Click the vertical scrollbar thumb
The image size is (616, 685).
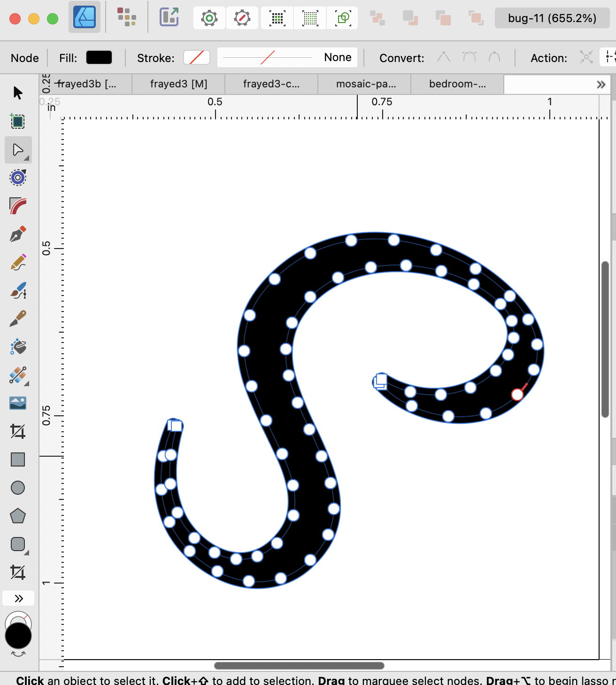coord(605,339)
